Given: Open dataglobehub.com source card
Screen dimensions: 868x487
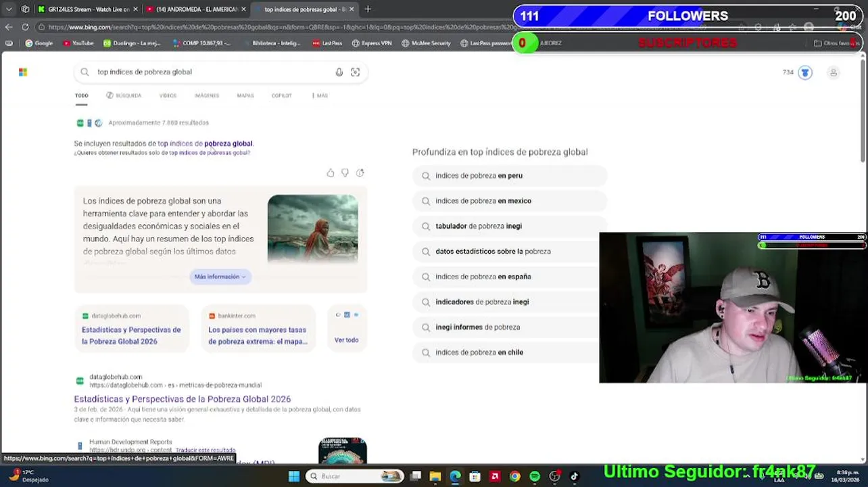Looking at the screenshot, I should click(131, 329).
